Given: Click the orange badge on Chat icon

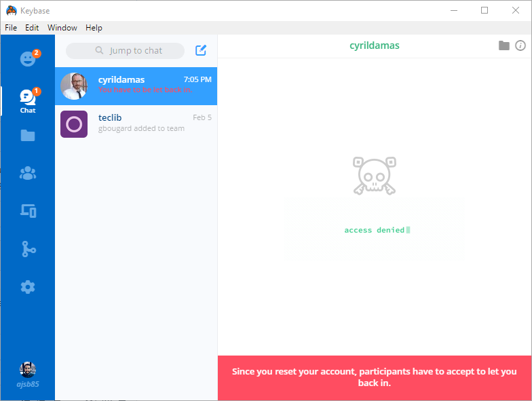Looking at the screenshot, I should coord(37,91).
